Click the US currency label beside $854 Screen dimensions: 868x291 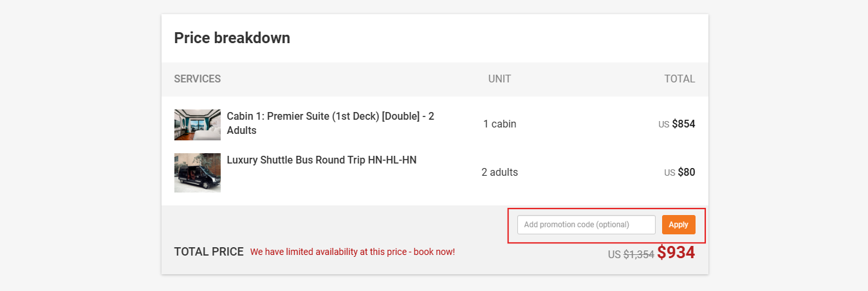click(x=663, y=125)
